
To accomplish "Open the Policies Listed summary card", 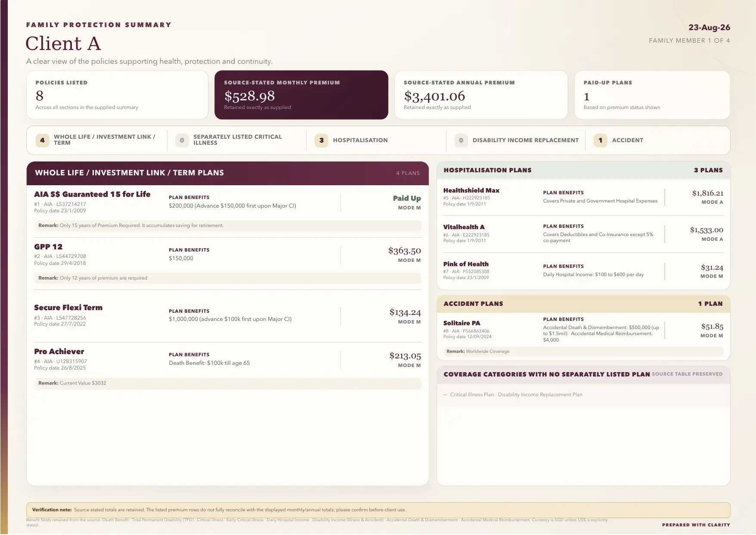I will click(117, 95).
